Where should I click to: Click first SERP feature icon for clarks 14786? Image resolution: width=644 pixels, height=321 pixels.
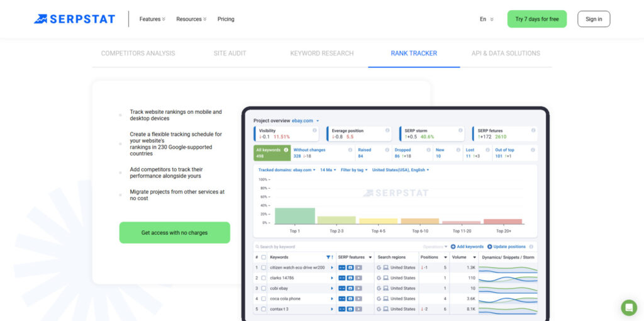coord(341,278)
